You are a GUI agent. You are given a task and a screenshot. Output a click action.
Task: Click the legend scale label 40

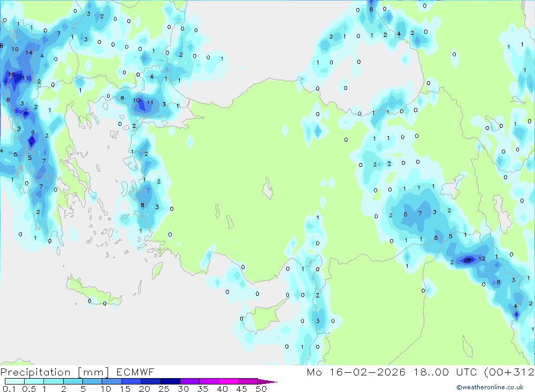tap(223, 389)
